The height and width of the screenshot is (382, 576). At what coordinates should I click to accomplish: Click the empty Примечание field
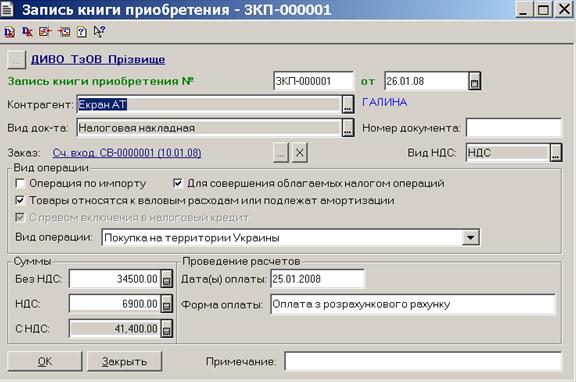[x=423, y=361]
